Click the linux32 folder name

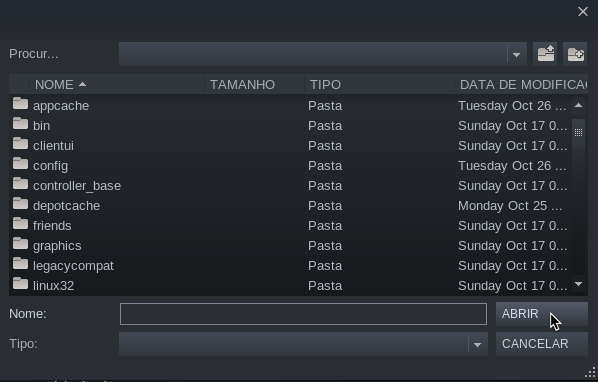pos(53,286)
